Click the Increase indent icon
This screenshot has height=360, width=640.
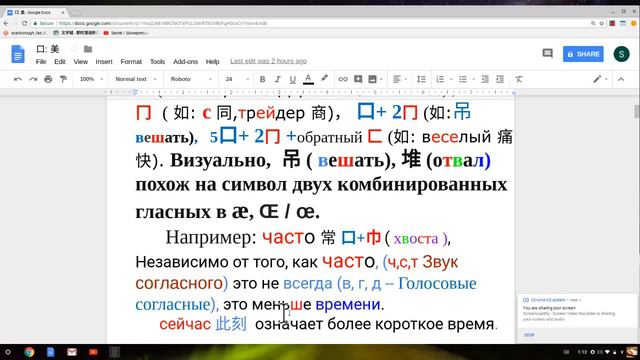tap(500, 79)
